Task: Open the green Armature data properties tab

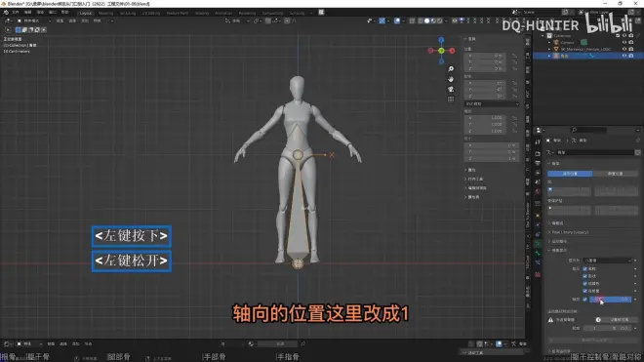Action: [x=538, y=244]
